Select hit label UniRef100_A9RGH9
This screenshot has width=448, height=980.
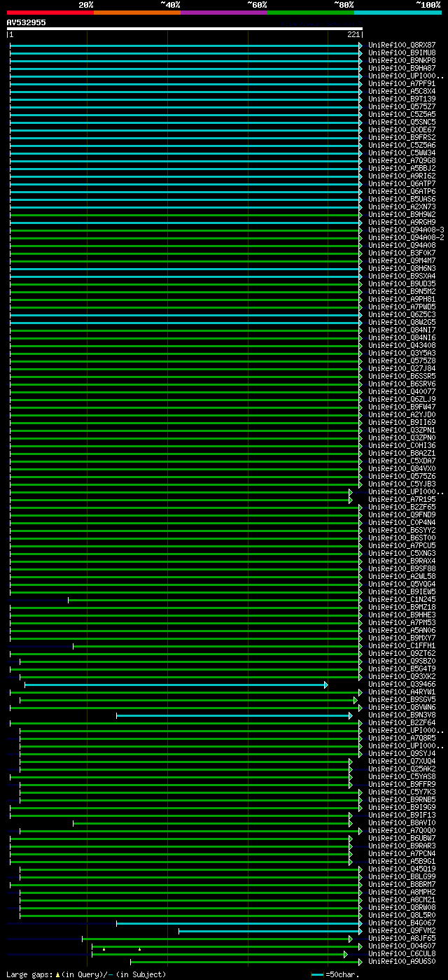pyautogui.click(x=402, y=222)
